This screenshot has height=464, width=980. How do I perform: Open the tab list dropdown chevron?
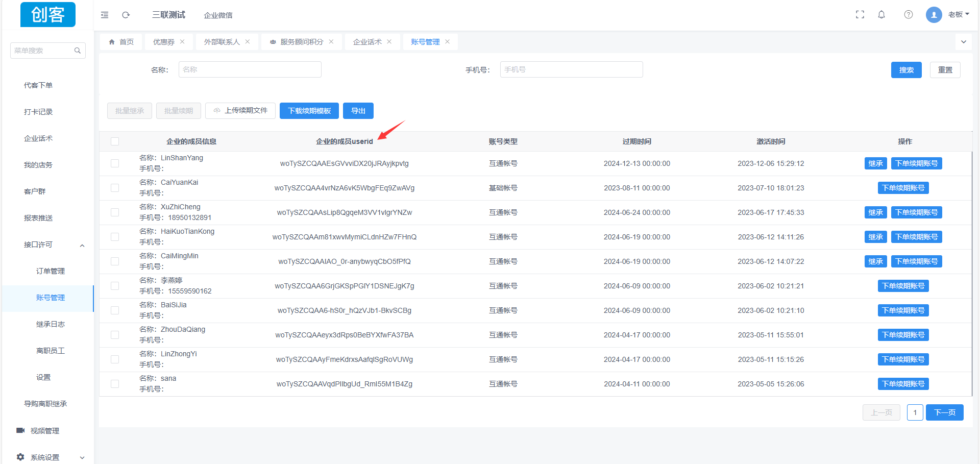(964, 42)
